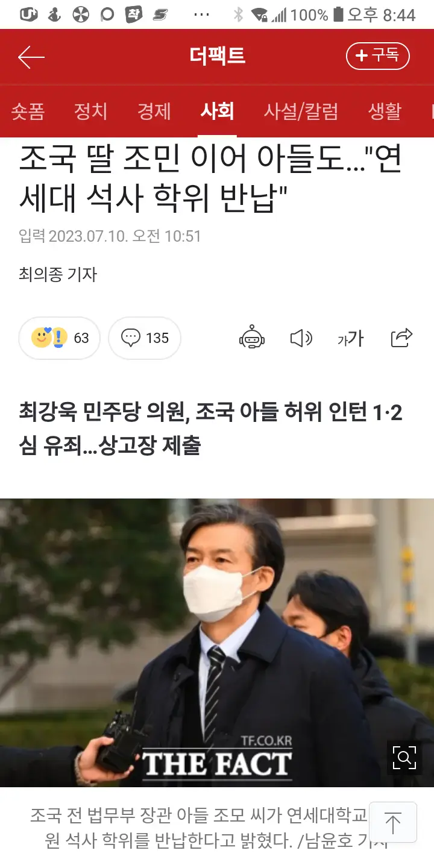
Task: Listen to the article with the speaker icon
Action: [x=301, y=338]
